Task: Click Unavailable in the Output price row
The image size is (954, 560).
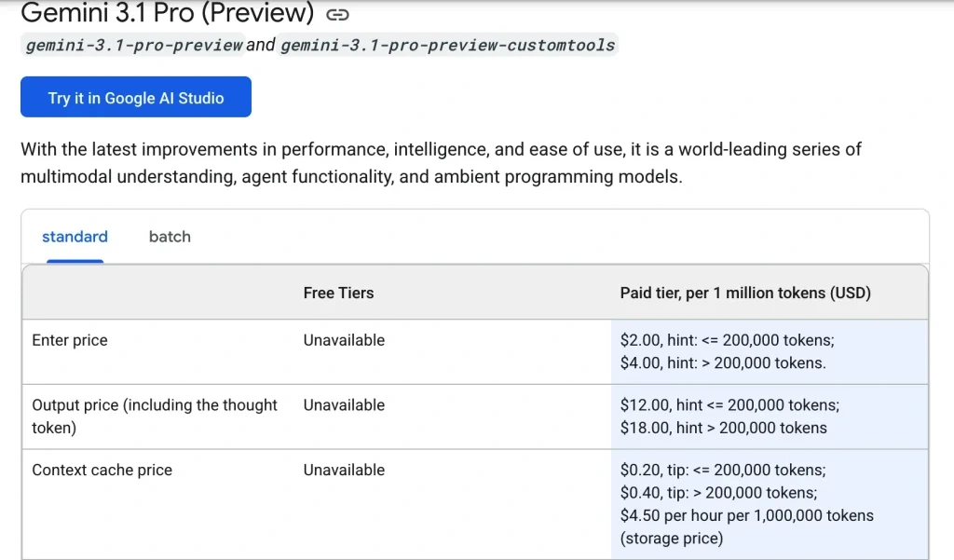Action: coord(344,405)
